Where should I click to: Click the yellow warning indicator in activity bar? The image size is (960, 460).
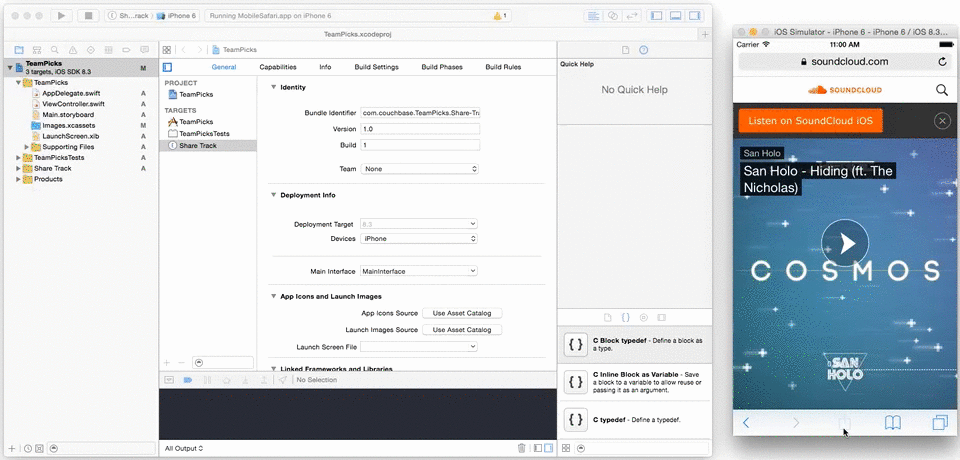pyautogui.click(x=500, y=16)
